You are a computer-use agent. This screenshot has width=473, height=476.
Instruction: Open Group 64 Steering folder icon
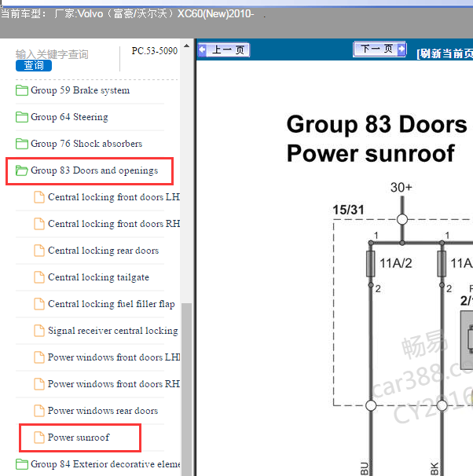click(22, 117)
